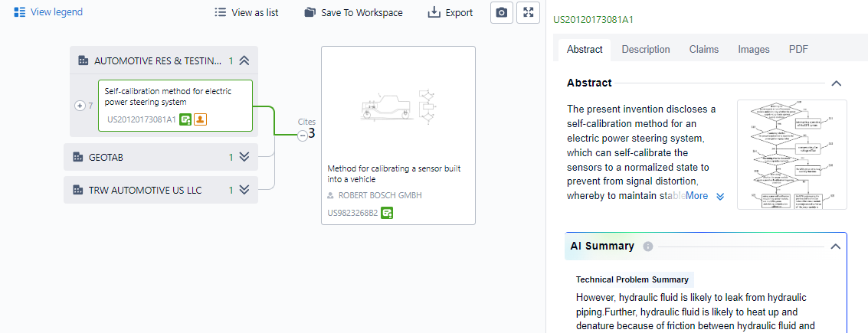Click Save To Workspace button
868x333 pixels.
click(x=353, y=13)
